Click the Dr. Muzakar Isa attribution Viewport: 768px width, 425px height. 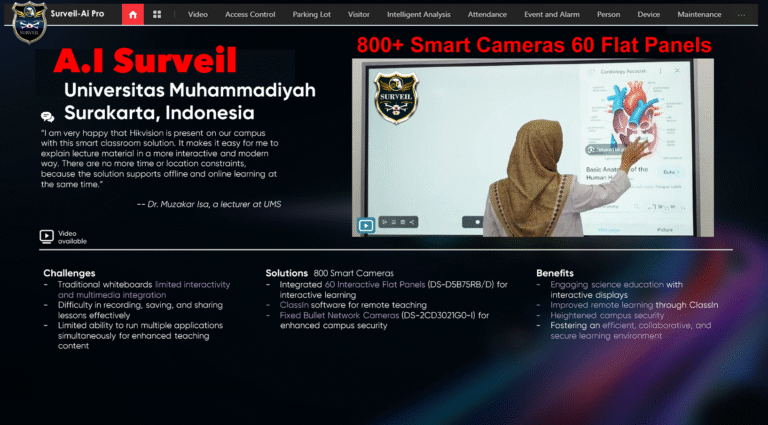coord(209,204)
